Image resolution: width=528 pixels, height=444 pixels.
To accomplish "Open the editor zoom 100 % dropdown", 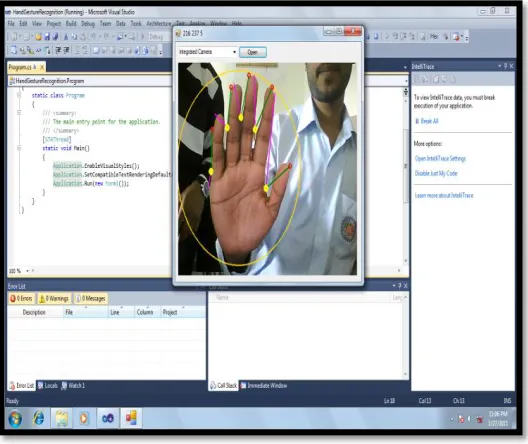I will tap(28, 271).
